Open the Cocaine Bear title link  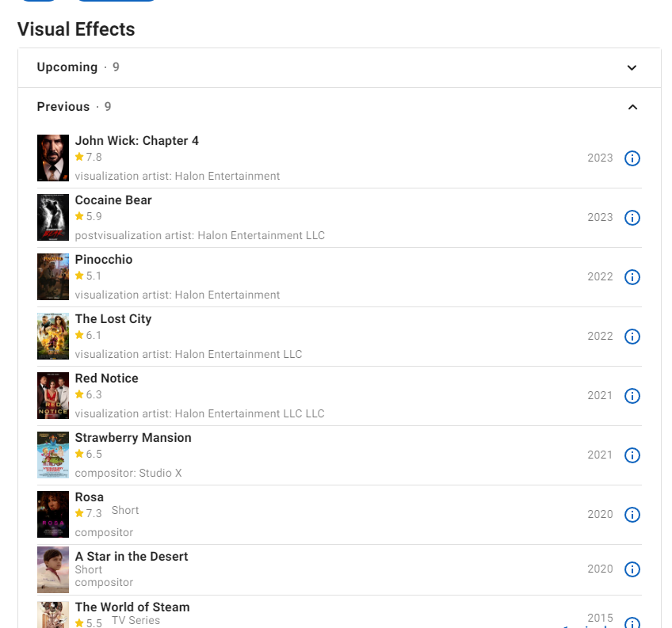tap(113, 200)
